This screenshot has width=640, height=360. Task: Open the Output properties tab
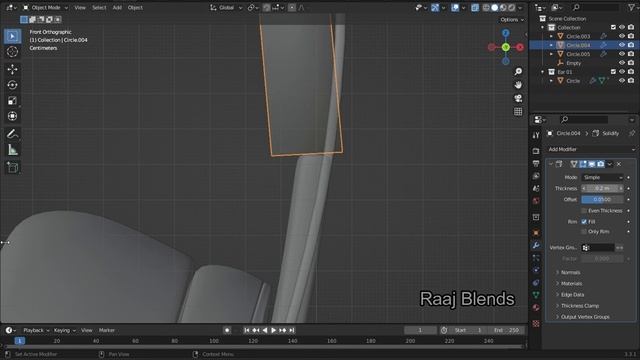pos(536,163)
